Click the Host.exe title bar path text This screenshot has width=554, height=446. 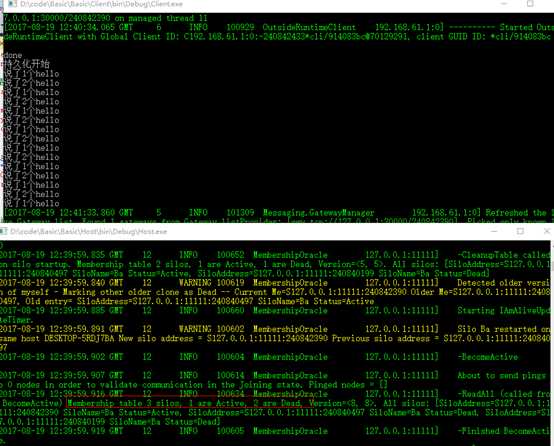(x=88, y=231)
